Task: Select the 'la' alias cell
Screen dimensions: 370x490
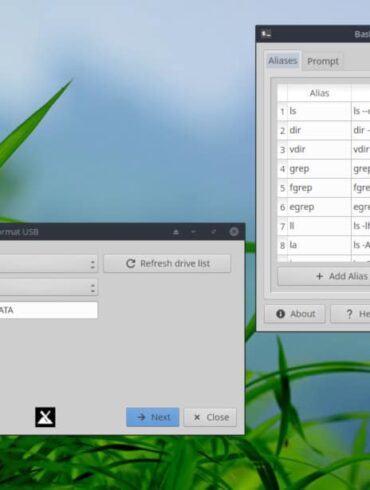Action: (319, 245)
